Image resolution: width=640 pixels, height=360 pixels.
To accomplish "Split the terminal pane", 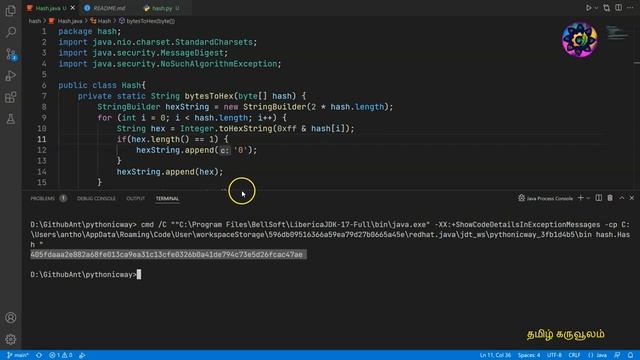I will point(598,198).
